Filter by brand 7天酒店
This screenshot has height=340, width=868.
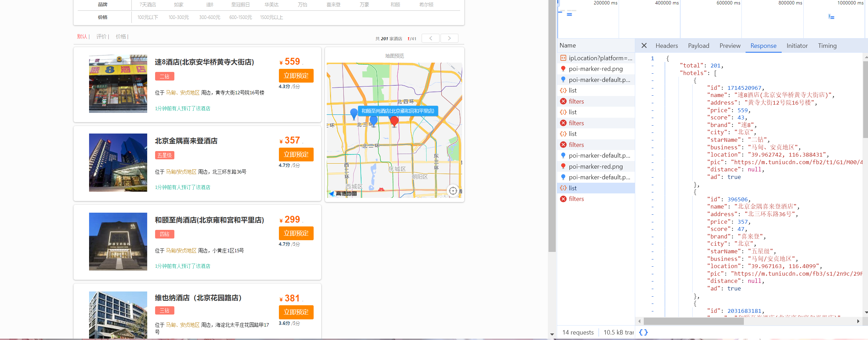point(148,4)
